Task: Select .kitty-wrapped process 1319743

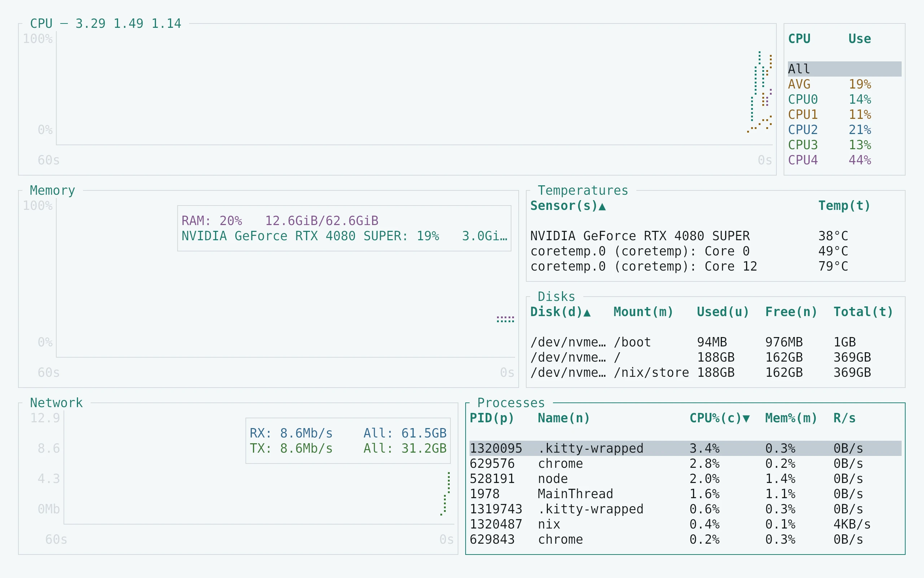Action: click(x=685, y=509)
